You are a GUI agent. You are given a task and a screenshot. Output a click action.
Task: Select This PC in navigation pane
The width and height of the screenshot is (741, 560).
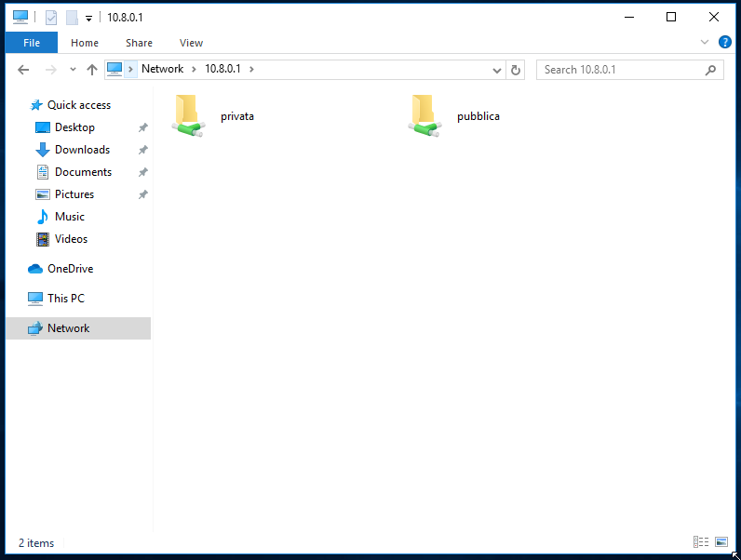(x=66, y=299)
